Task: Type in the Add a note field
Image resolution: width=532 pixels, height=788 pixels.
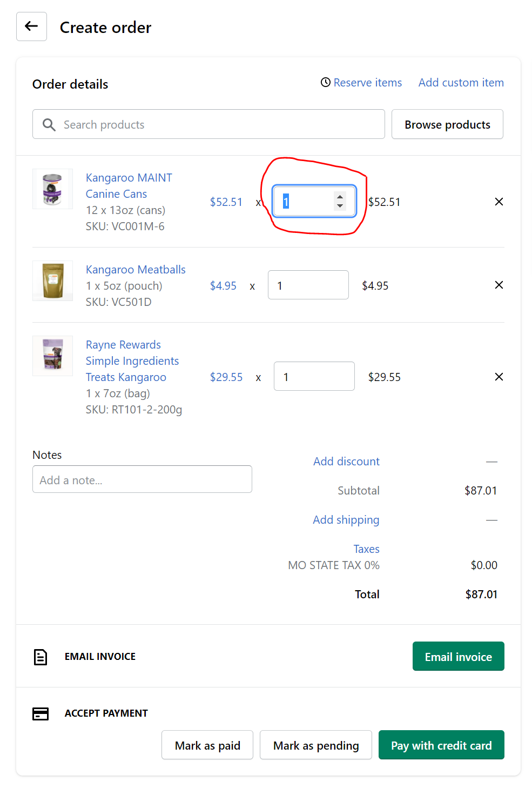Action: [142, 479]
